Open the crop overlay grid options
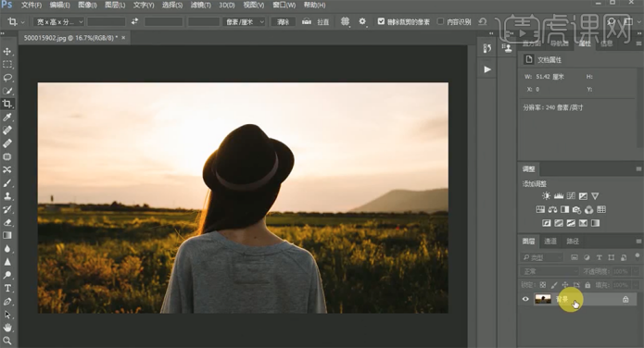Image resolution: width=644 pixels, height=348 pixels. pyautogui.click(x=345, y=21)
